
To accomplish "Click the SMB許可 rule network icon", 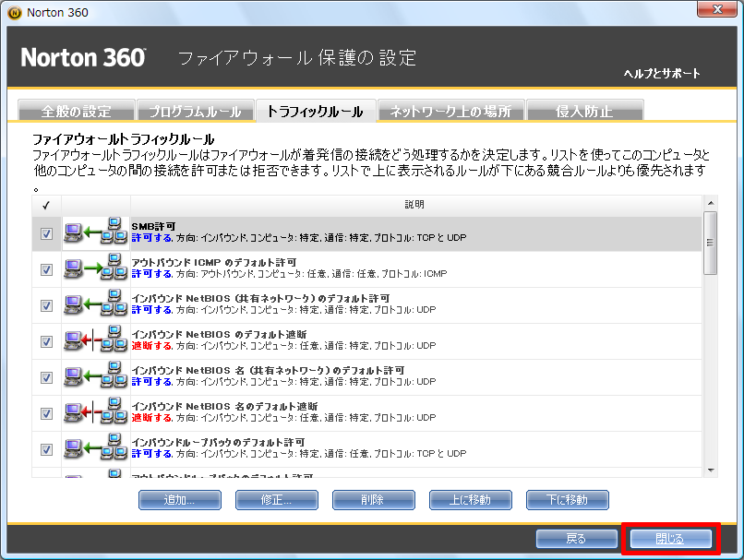I will click(x=95, y=233).
